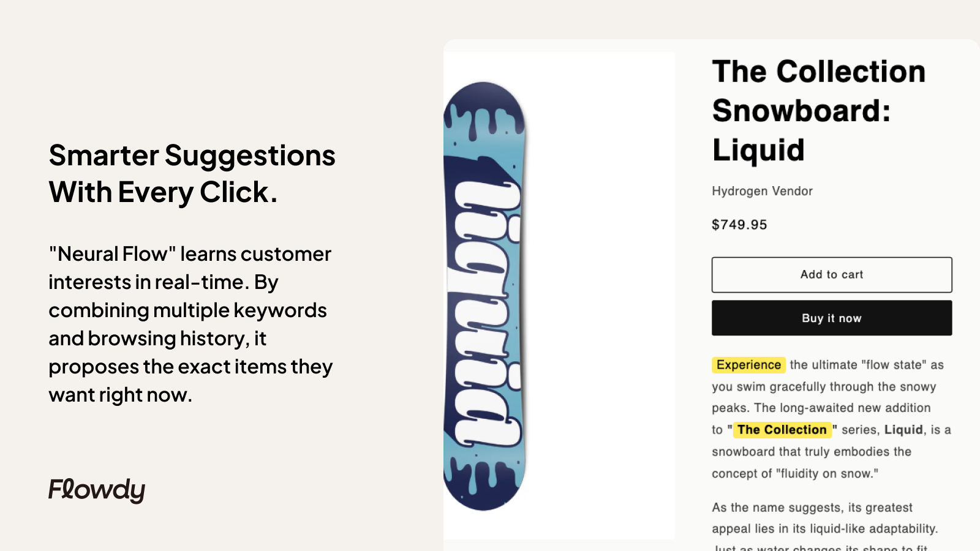Select the product title "The Collection Snowboard: Liquid"

(x=818, y=111)
